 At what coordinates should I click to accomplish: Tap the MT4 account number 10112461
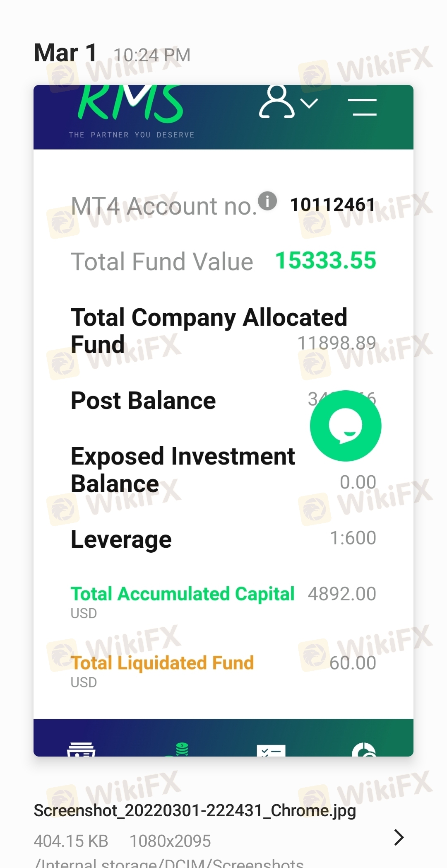click(333, 205)
